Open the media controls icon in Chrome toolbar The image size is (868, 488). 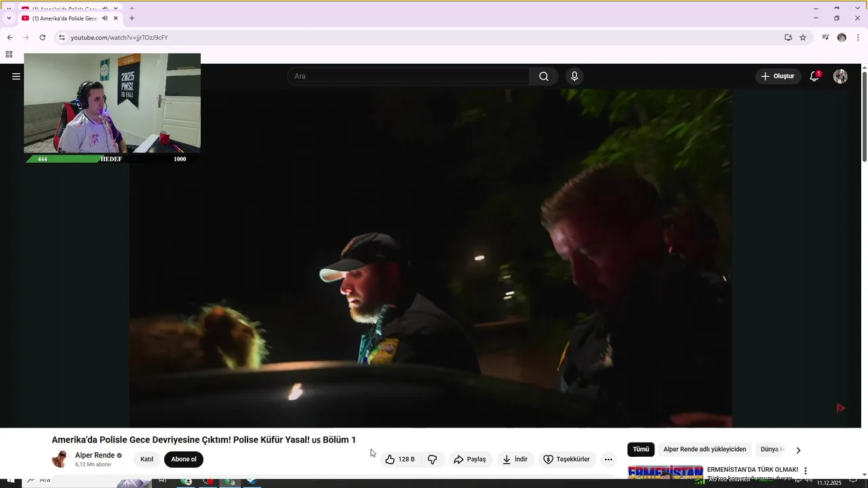tap(825, 37)
